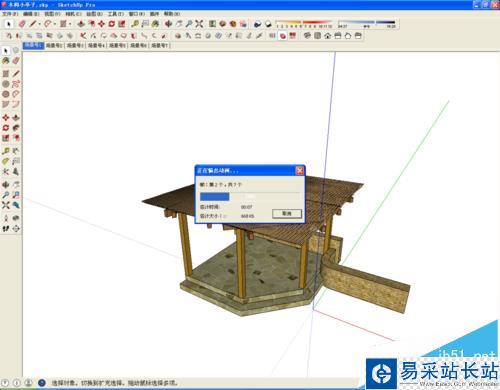Activate Position Camera tool in left palette

[6, 218]
